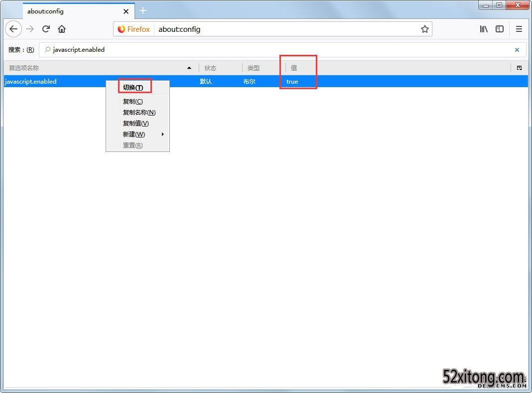
Task: Click the 状态 column header
Action: click(221, 68)
